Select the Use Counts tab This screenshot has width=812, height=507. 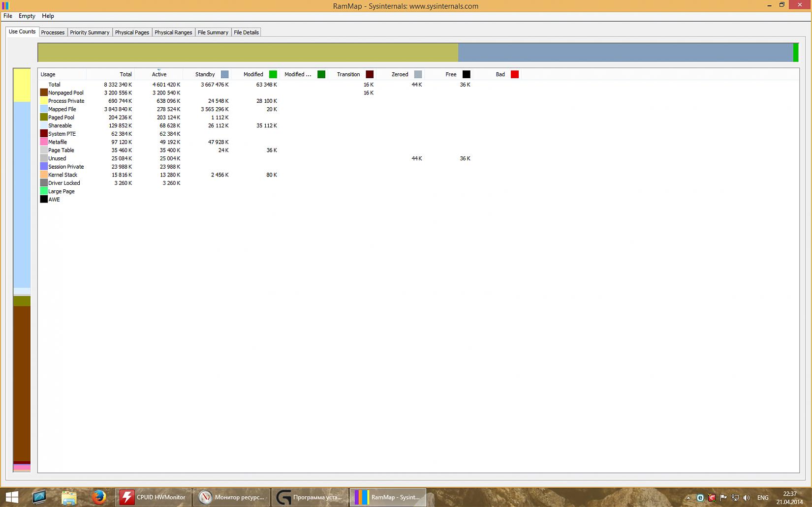coord(22,31)
